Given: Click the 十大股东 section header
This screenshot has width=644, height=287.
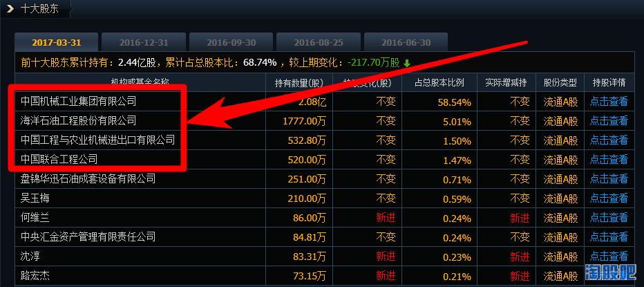Looking at the screenshot, I should tap(39, 8).
